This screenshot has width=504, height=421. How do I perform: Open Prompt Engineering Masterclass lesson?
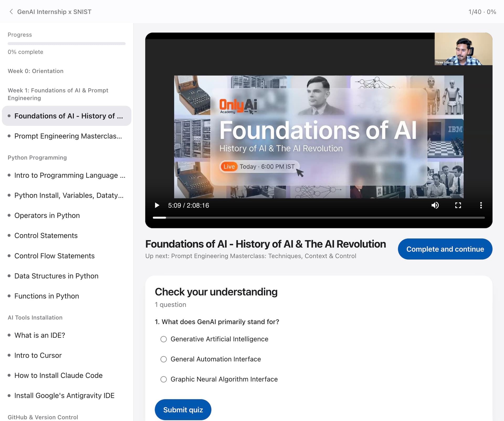(66, 136)
